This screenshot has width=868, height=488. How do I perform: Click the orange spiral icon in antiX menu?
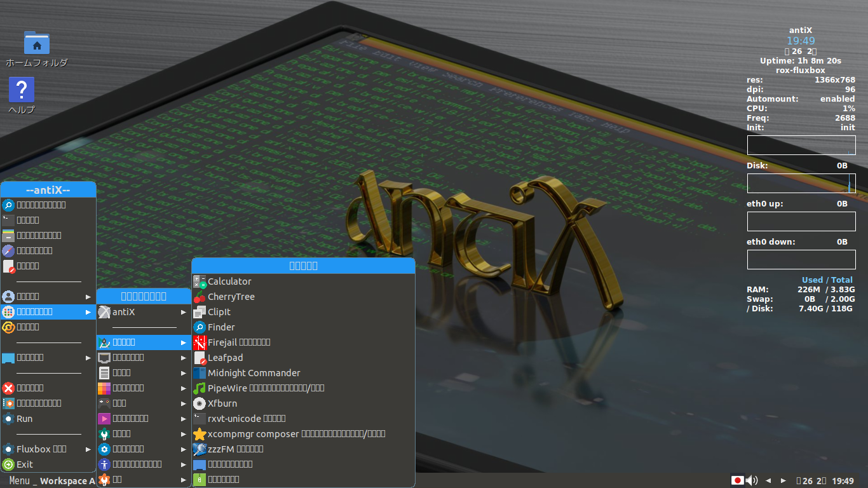point(8,327)
